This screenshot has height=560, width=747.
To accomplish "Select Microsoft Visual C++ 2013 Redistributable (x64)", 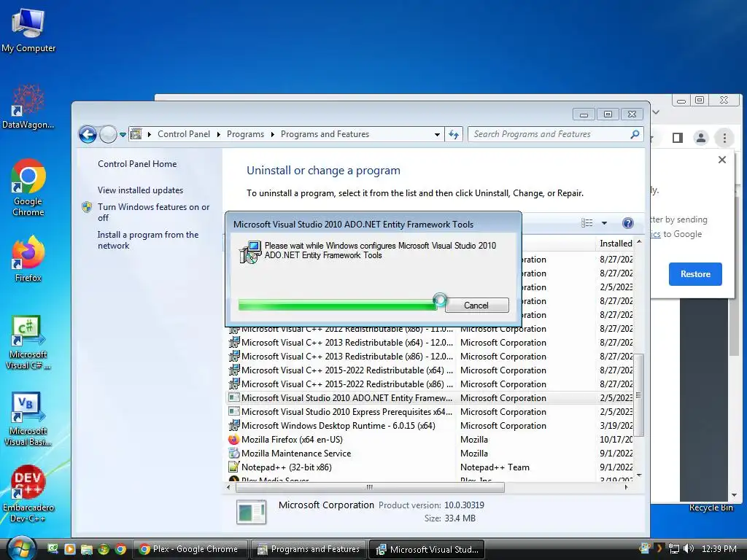I will click(431, 343).
